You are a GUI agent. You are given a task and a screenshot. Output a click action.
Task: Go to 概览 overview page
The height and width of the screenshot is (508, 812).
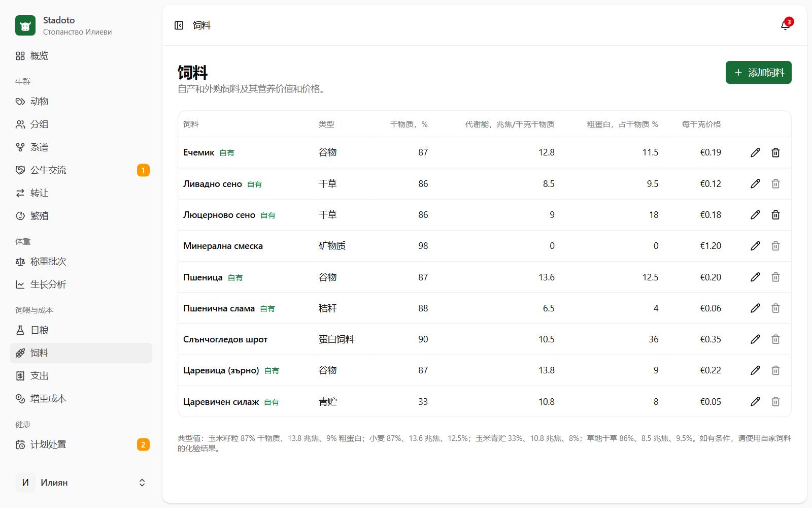pos(81,56)
